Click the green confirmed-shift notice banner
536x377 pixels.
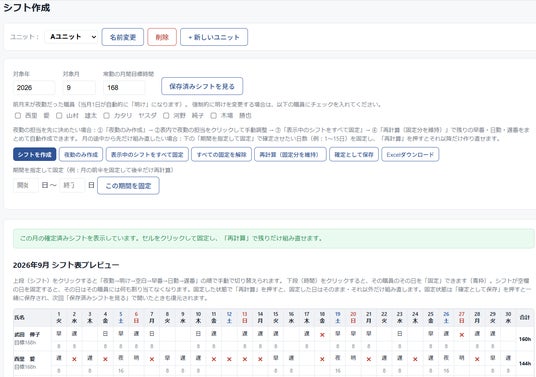[x=273, y=238]
